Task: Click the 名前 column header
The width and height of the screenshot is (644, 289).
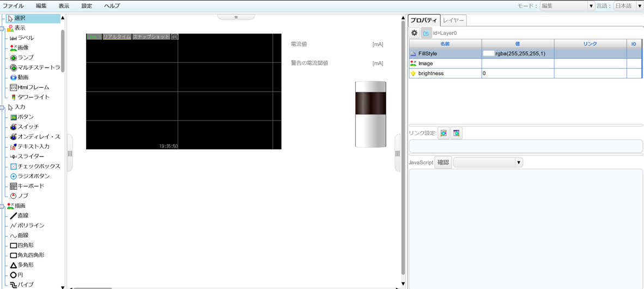Action: pyautogui.click(x=445, y=44)
